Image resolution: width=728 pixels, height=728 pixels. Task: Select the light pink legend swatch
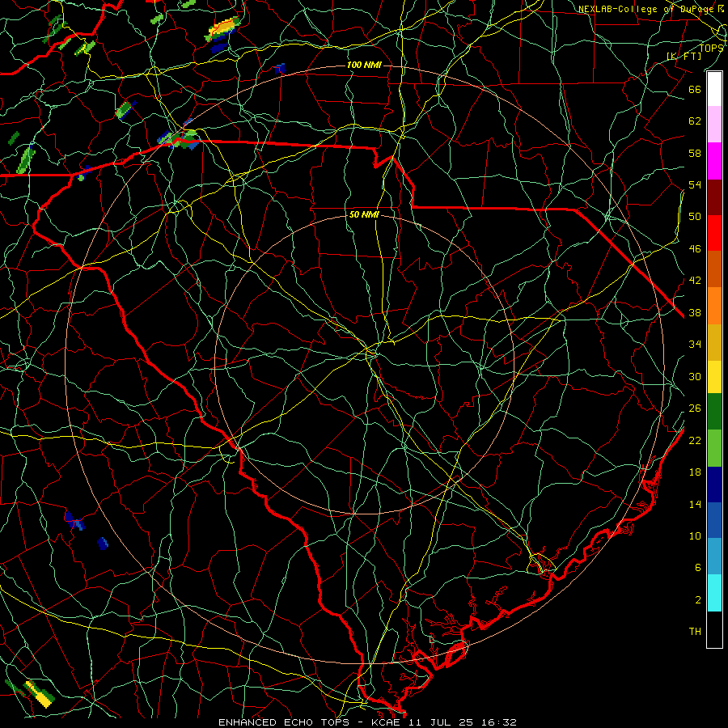click(x=714, y=124)
